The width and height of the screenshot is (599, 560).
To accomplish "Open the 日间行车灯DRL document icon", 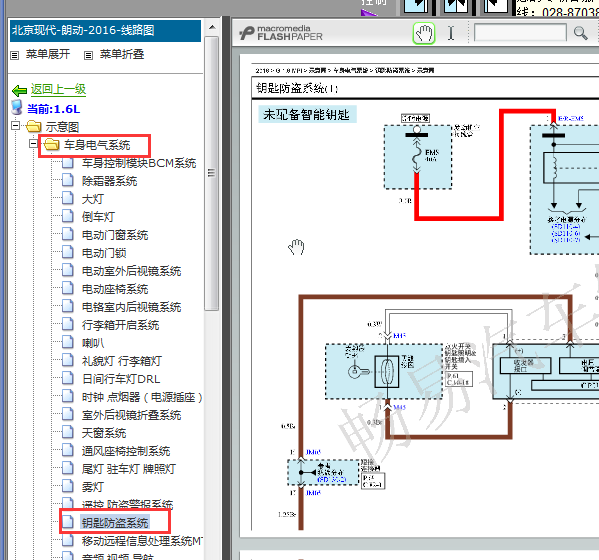I will coord(68,378).
